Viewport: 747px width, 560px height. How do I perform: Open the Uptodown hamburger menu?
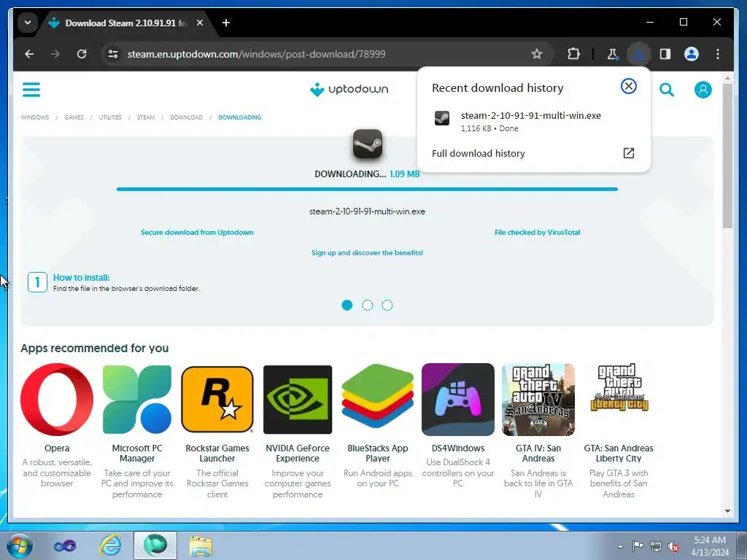click(31, 90)
